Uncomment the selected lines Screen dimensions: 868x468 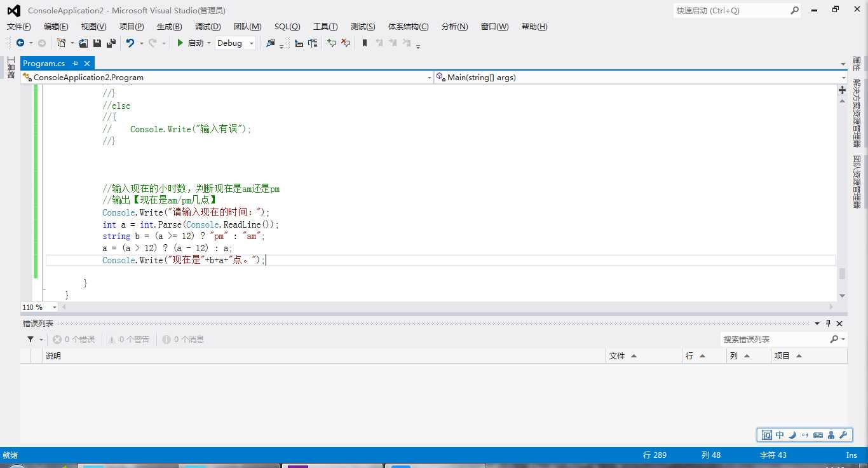tap(346, 43)
